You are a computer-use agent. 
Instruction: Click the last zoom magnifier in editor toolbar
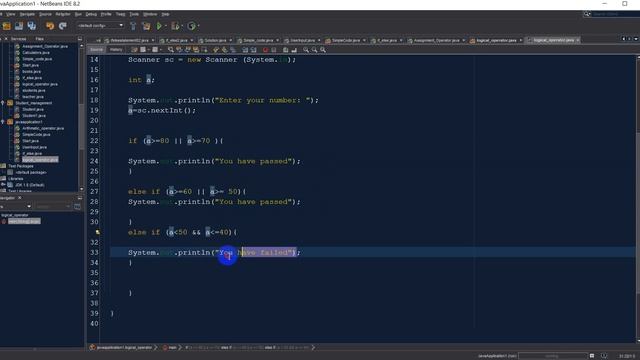[323, 50]
